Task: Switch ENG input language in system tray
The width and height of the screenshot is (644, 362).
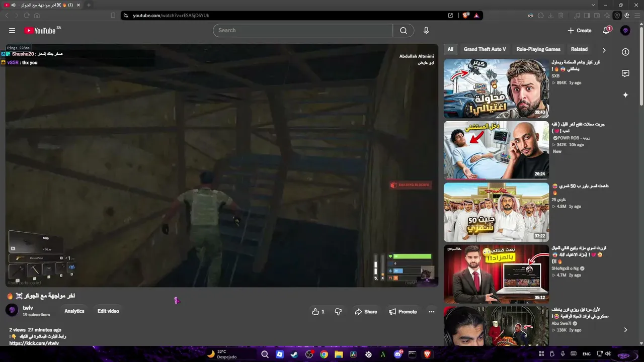Action: click(587, 354)
